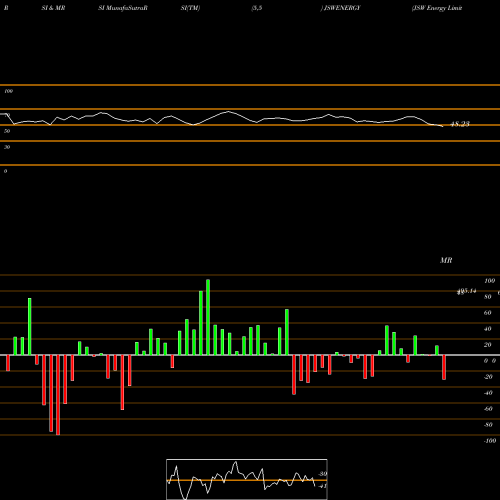500x500 pixels.
Task: Click the value 39 in the mini chart
Action: (323, 474)
